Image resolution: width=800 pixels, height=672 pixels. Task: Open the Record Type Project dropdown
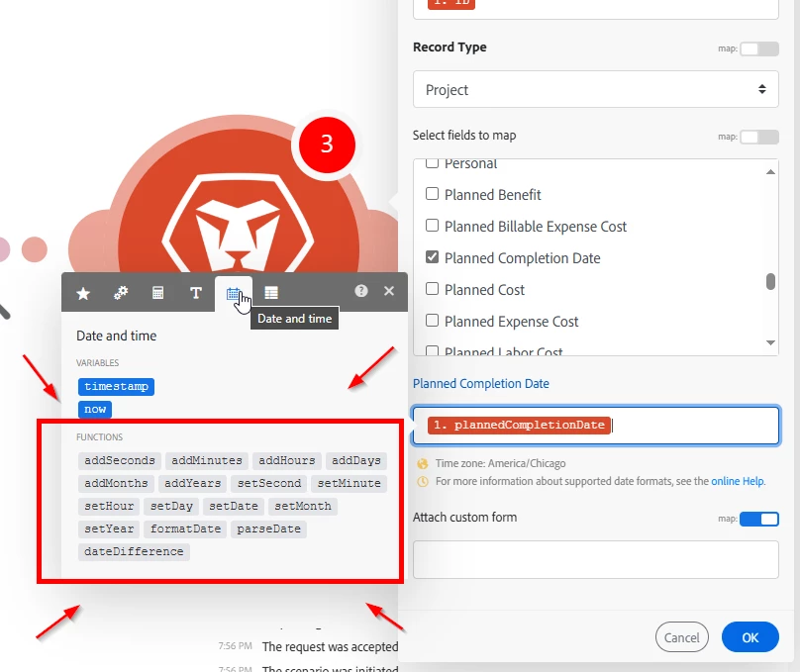pos(595,89)
